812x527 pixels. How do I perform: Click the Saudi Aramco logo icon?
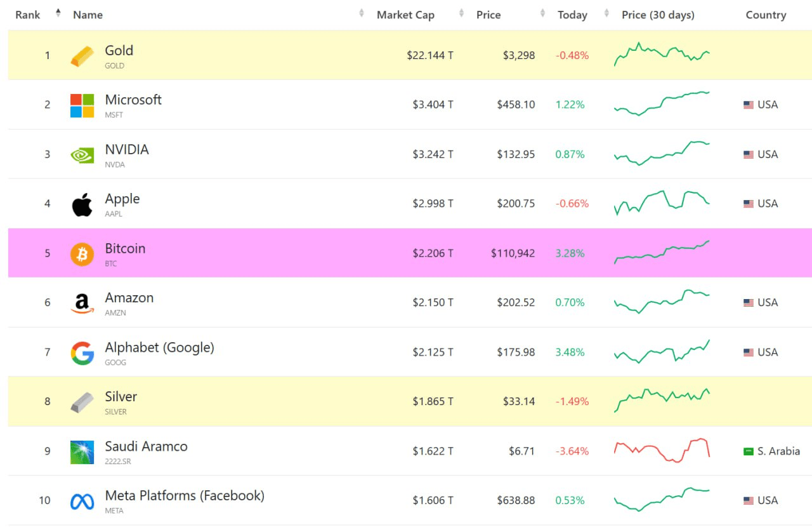click(x=82, y=452)
